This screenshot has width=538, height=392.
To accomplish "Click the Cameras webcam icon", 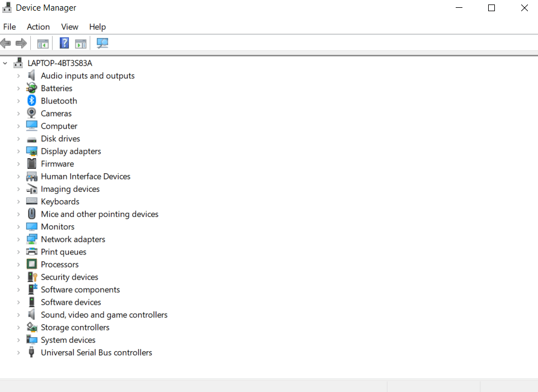I will click(31, 113).
